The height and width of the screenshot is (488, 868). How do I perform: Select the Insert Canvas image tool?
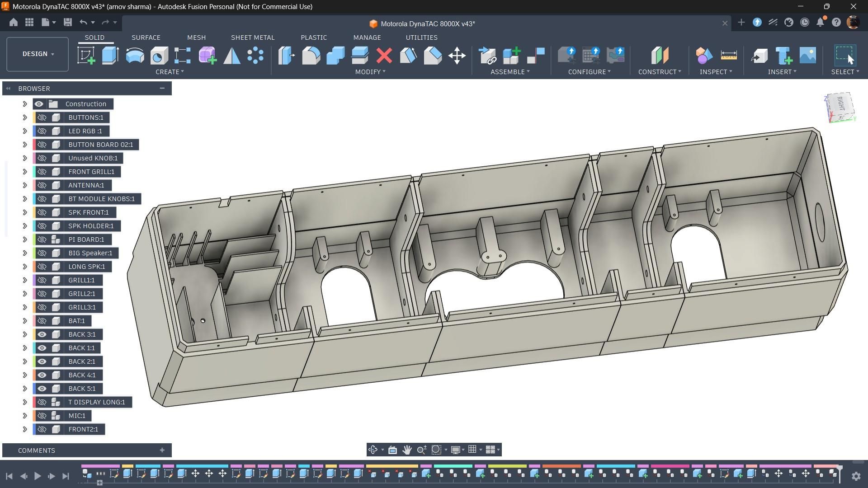pyautogui.click(x=808, y=56)
